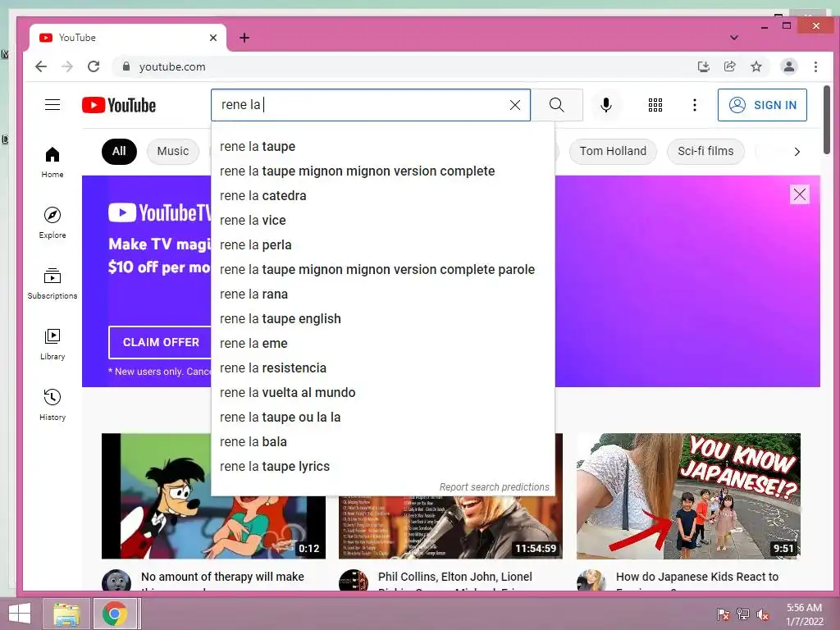Image resolution: width=840 pixels, height=630 pixels.
Task: Choose suggestion 'rene la vuelta al mundo'
Action: 383,393
